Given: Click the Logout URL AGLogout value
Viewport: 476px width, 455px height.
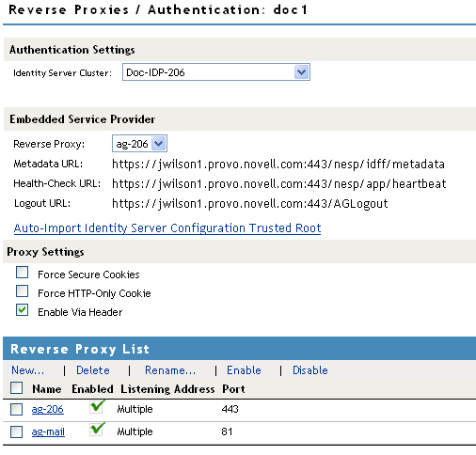Looking at the screenshot, I should (x=250, y=204).
